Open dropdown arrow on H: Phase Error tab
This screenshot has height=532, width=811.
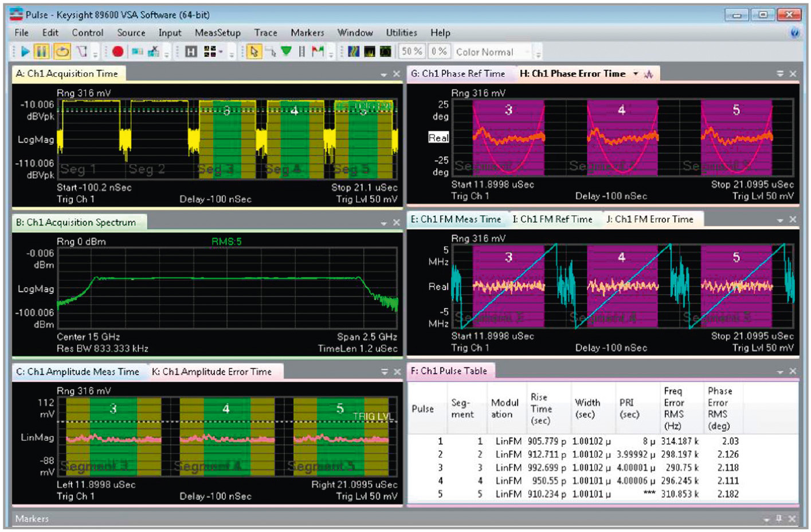click(636, 74)
